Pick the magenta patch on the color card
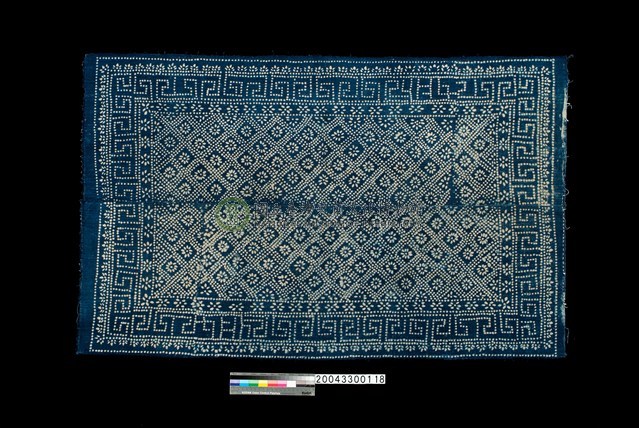The width and height of the screenshot is (639, 428). pyautogui.click(x=282, y=383)
